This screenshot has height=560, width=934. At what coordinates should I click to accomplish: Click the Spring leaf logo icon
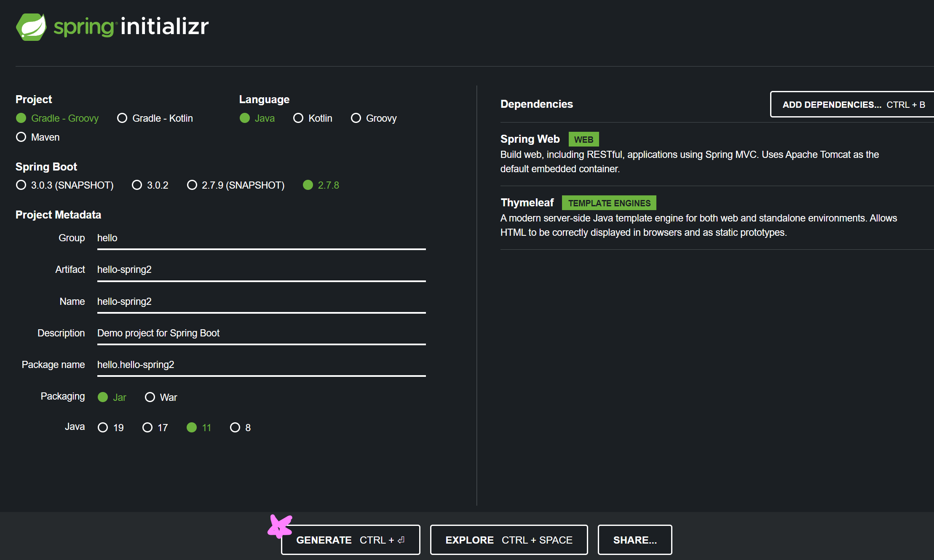(x=31, y=27)
